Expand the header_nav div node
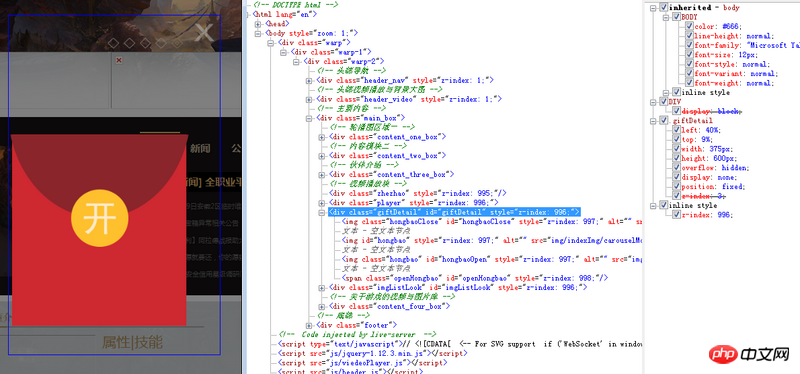800x374 pixels. point(309,80)
